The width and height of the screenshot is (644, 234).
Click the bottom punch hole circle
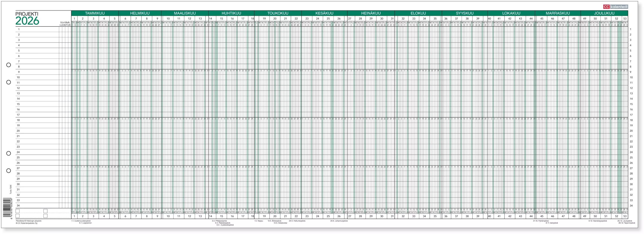coord(9,171)
